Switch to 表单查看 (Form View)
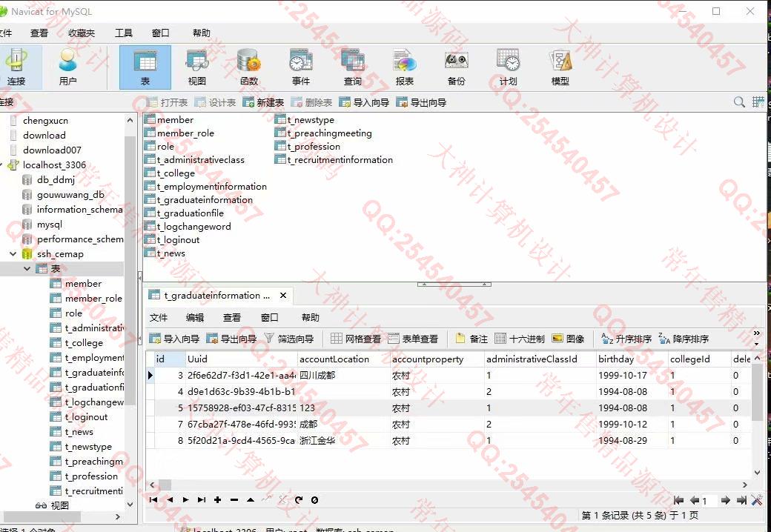This screenshot has width=771, height=532. pyautogui.click(x=413, y=339)
